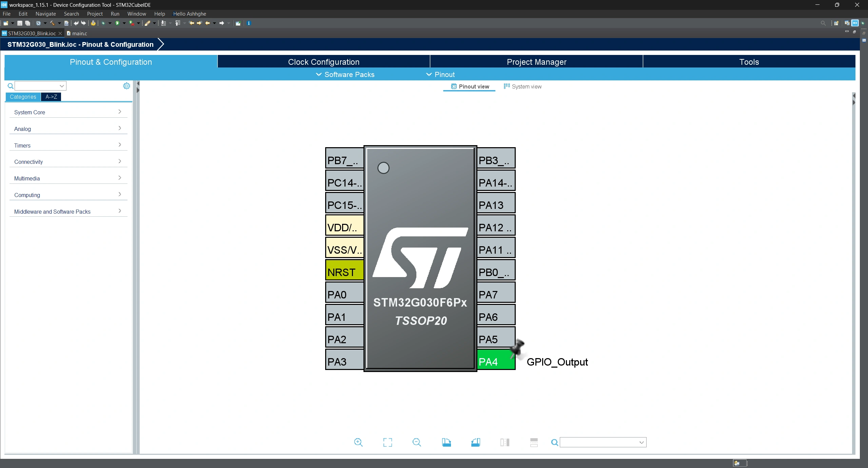Switch to the main.c editor tab
Viewport: 868px width, 468px height.
[77, 33]
